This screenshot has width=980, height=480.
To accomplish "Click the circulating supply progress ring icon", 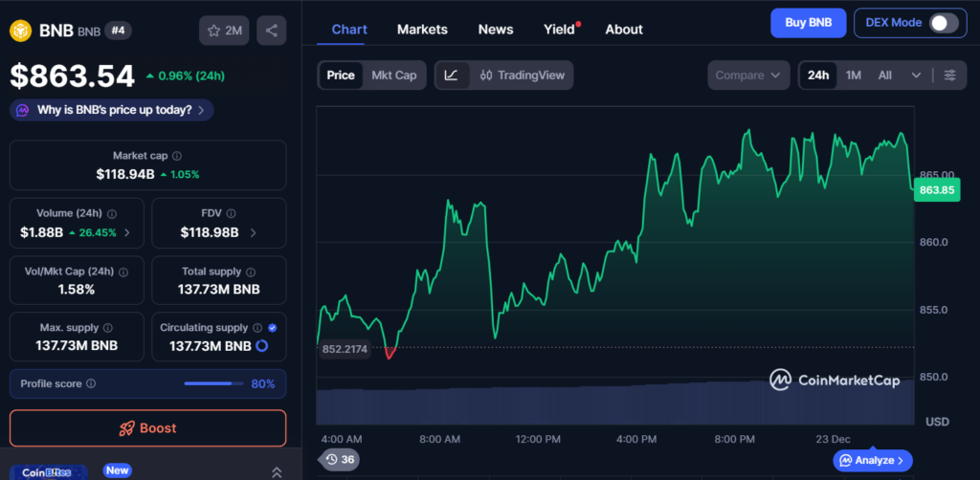I will click(x=262, y=345).
